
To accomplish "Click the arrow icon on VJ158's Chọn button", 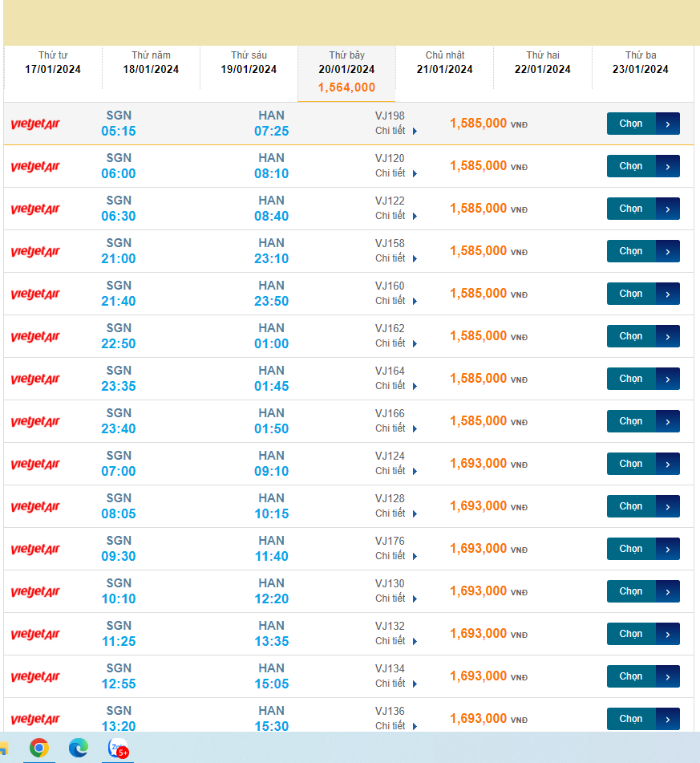I will (x=668, y=251).
